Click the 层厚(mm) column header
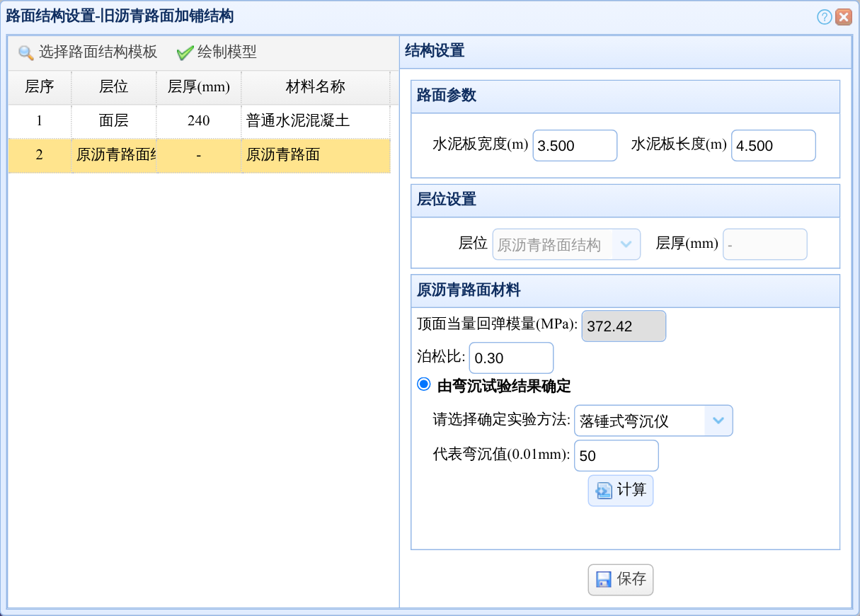This screenshot has width=860, height=616. 199,87
